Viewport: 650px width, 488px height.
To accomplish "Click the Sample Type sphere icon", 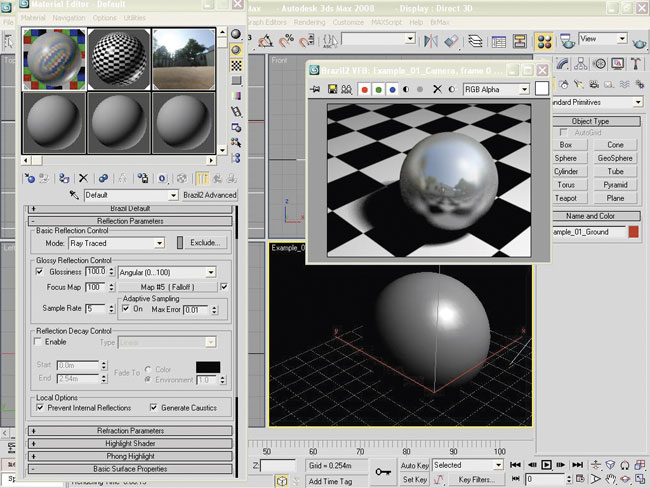I will point(236,34).
